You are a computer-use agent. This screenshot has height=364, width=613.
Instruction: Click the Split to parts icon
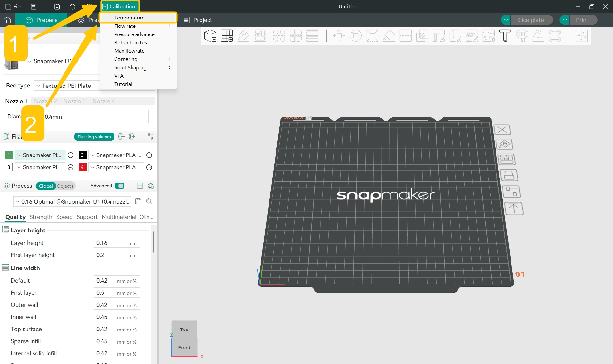point(296,36)
